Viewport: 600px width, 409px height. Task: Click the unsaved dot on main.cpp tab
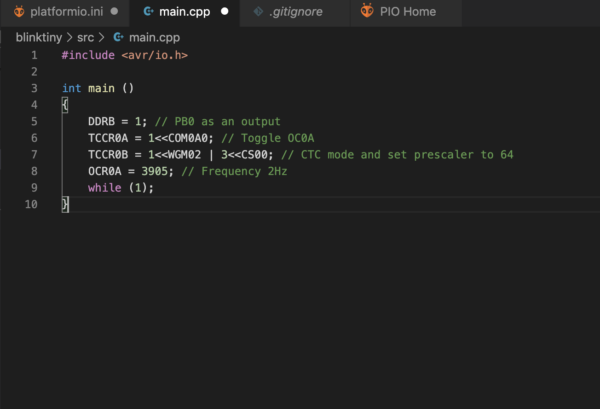coord(225,11)
